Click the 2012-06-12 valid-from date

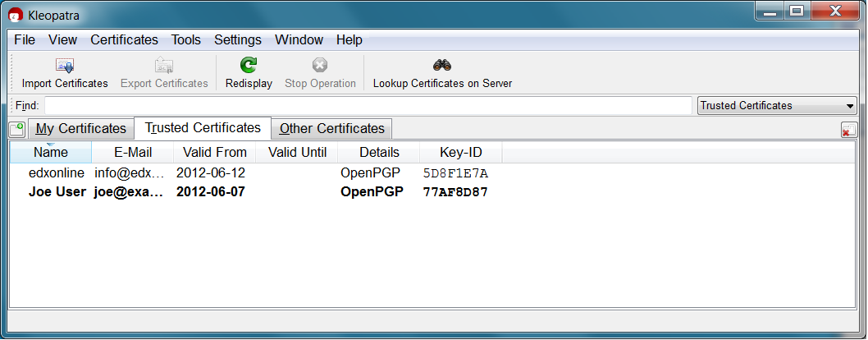[x=211, y=173]
